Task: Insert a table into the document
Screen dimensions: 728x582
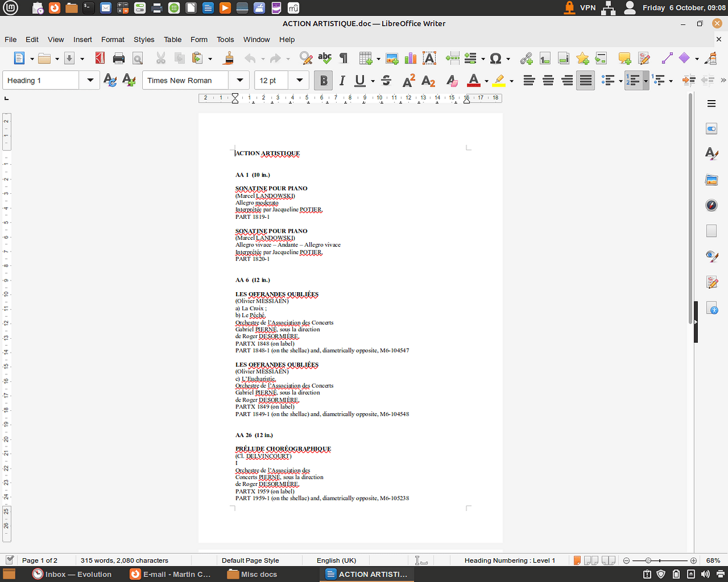Action: pyautogui.click(x=366, y=58)
